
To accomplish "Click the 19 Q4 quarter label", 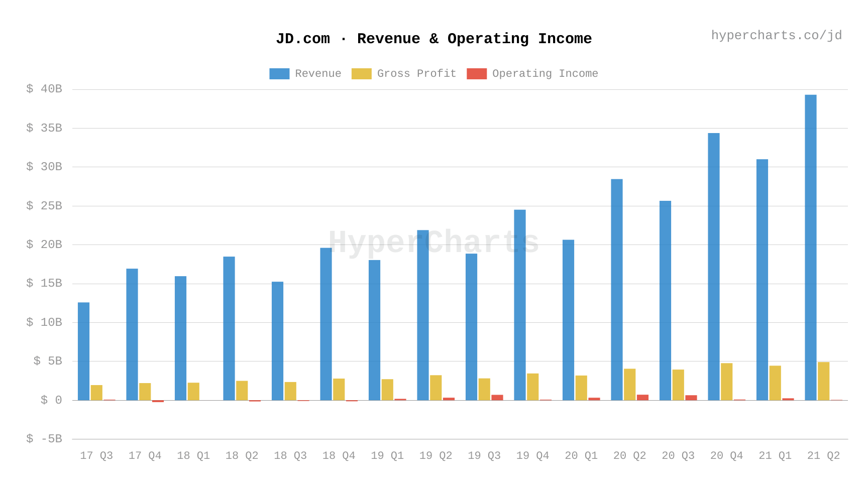I will (x=532, y=455).
